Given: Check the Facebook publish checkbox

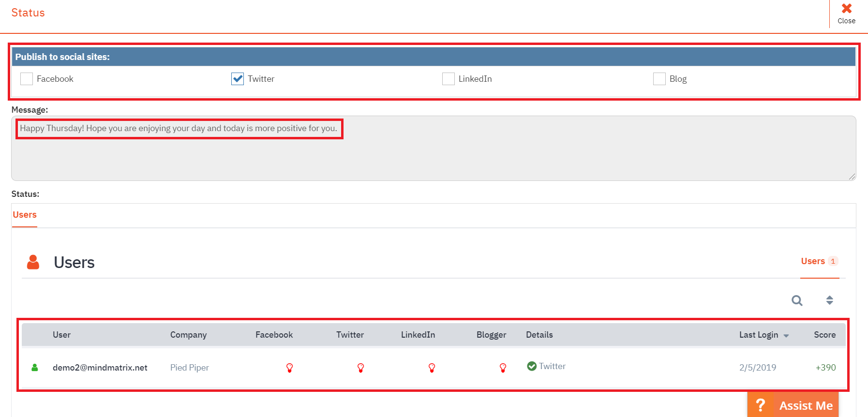Looking at the screenshot, I should 27,79.
